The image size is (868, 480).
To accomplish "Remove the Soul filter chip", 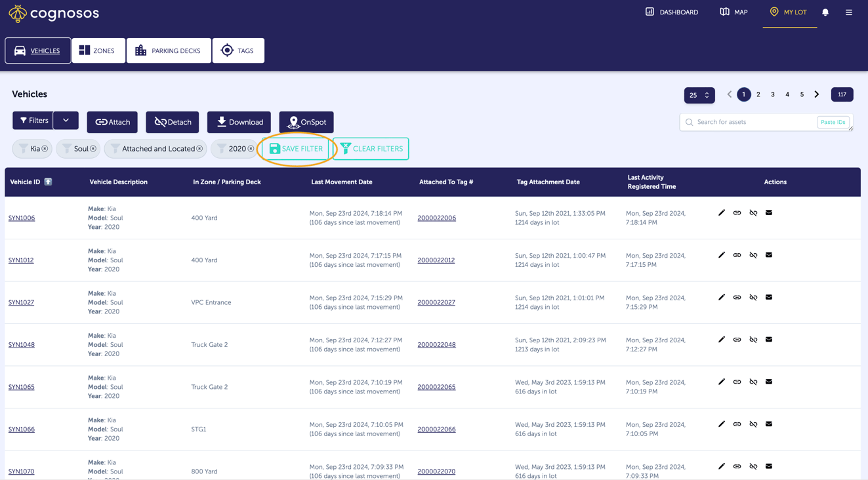I will (93, 149).
